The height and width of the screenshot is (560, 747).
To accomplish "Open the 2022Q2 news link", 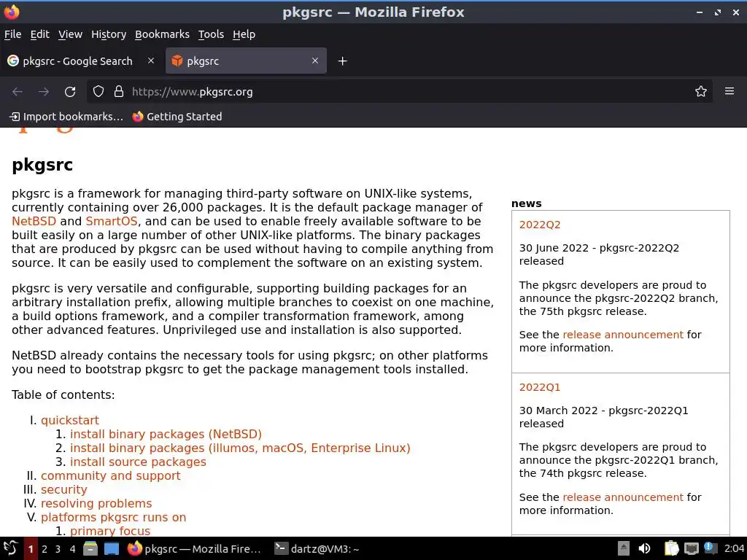I will point(540,225).
